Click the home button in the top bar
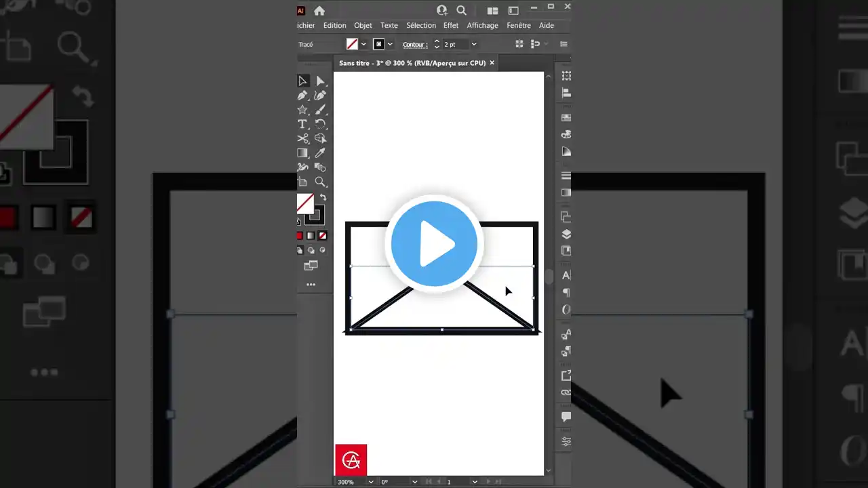 pyautogui.click(x=319, y=10)
